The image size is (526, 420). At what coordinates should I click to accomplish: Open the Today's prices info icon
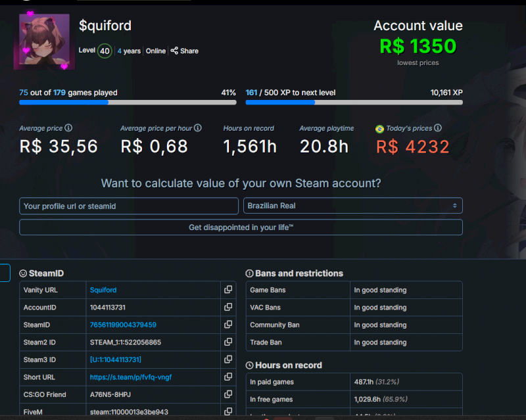point(438,128)
